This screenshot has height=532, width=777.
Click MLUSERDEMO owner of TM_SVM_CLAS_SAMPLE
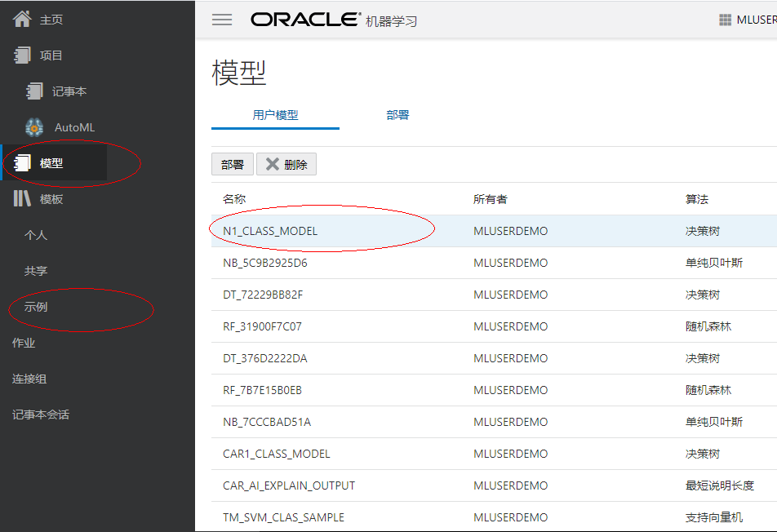pos(510,517)
